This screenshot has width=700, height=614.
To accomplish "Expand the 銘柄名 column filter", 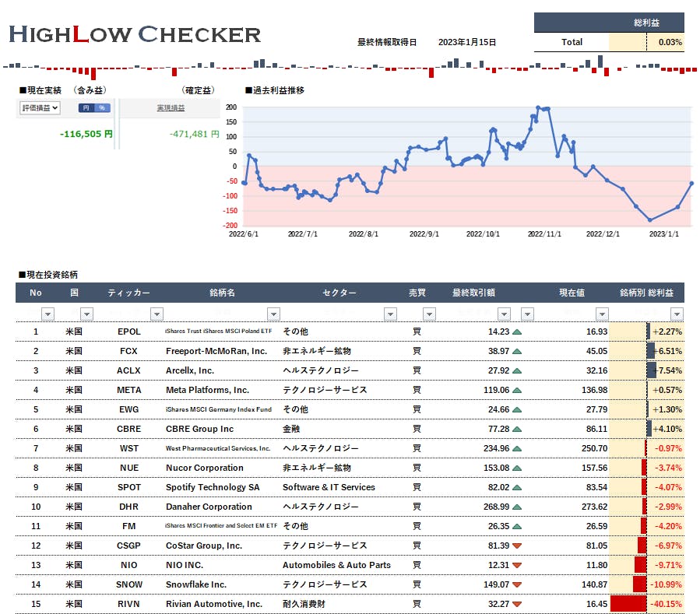I will (x=273, y=314).
